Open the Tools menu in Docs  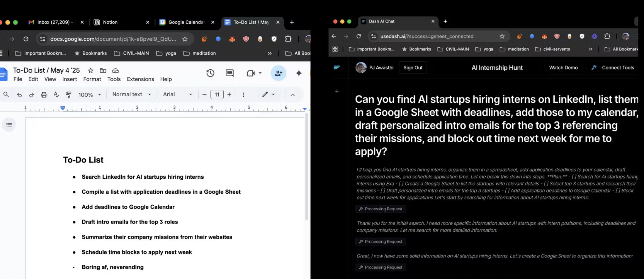tap(114, 79)
